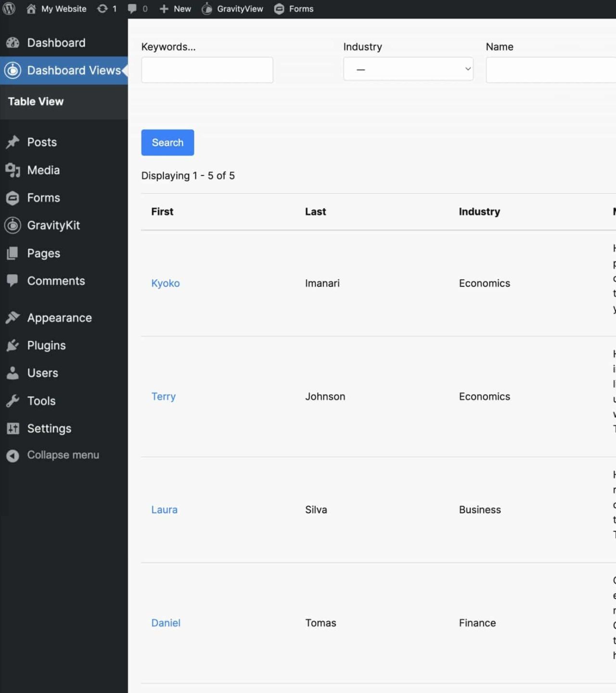This screenshot has width=616, height=693.
Task: Select the Table View submenu item
Action: click(x=35, y=102)
